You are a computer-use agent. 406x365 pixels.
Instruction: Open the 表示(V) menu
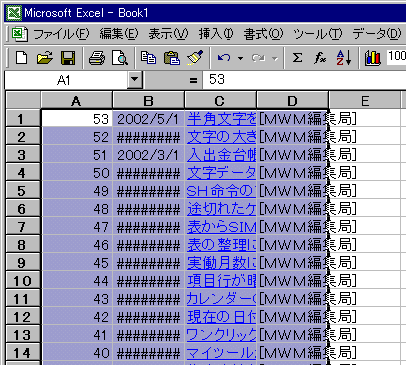click(x=168, y=34)
